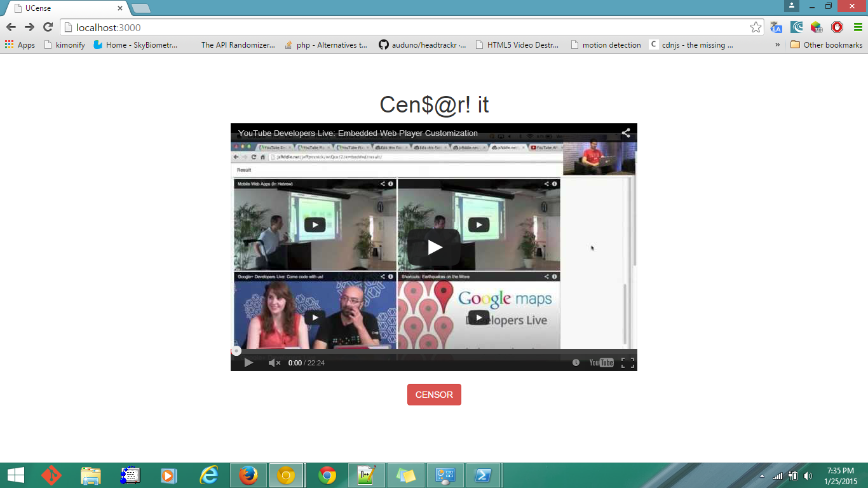The height and width of the screenshot is (488, 868).
Task: Open File Explorer from the taskbar
Action: 91,475
